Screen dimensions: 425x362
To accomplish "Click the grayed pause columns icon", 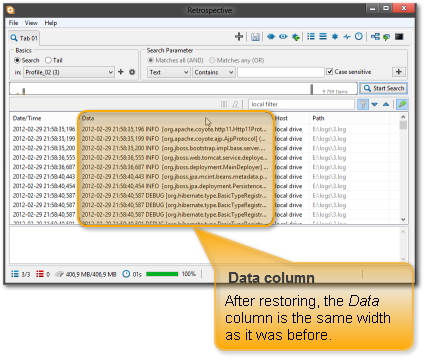I will (x=224, y=104).
